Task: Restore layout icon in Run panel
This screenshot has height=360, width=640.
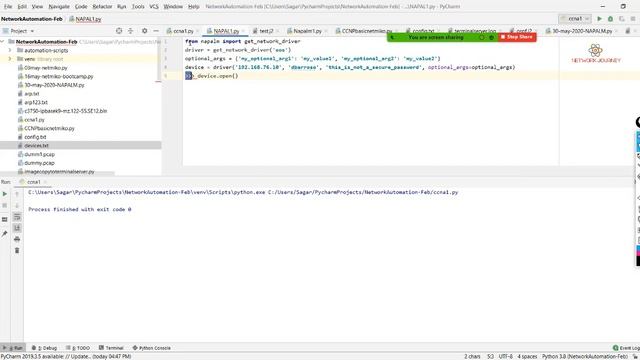Action: 4,220
